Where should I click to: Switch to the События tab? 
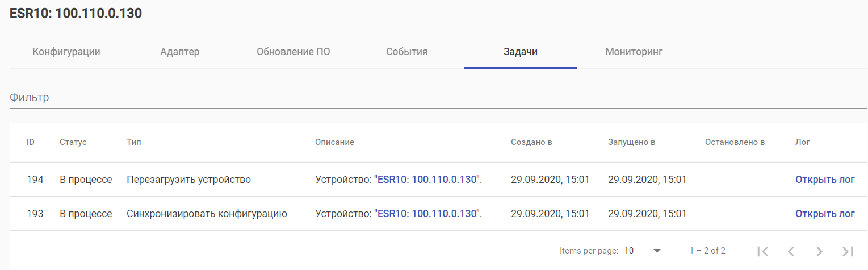[407, 52]
